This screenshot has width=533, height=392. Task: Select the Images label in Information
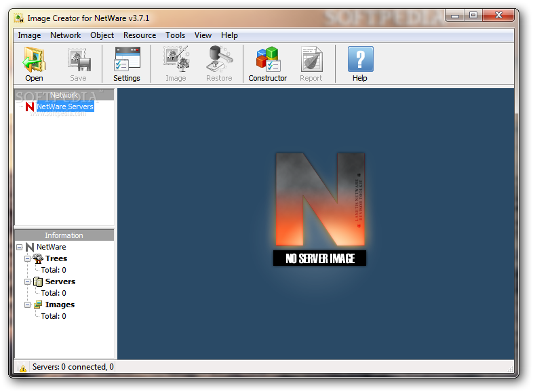(x=60, y=305)
